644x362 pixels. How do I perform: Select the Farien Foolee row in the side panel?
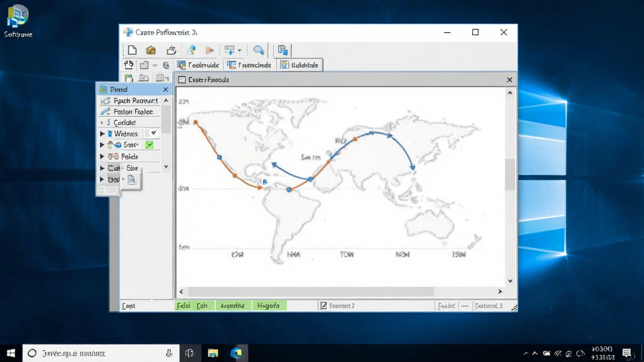(130, 112)
